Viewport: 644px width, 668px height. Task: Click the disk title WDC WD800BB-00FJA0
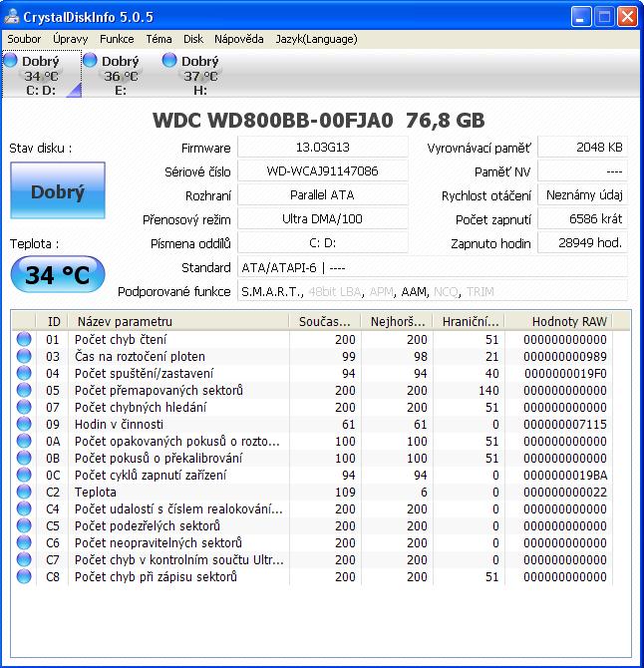point(272,121)
